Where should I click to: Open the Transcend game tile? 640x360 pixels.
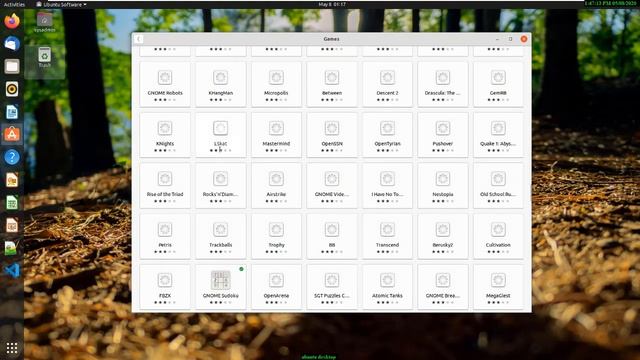coord(387,236)
